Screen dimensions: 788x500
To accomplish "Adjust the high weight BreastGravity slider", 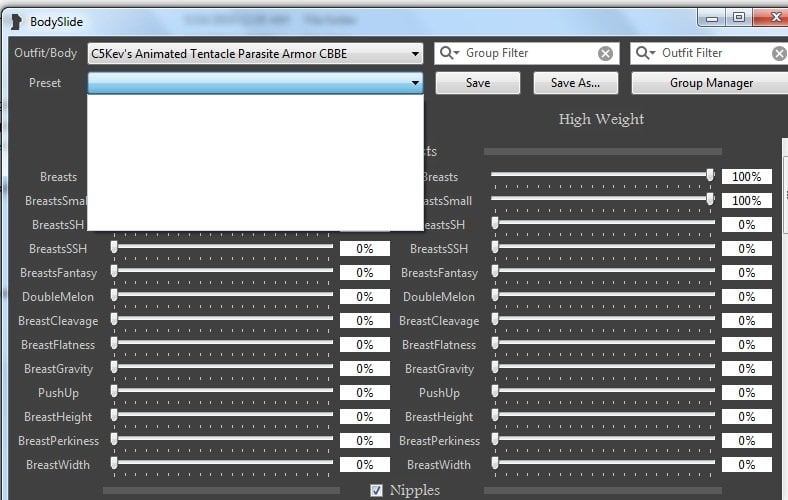I will [603, 367].
